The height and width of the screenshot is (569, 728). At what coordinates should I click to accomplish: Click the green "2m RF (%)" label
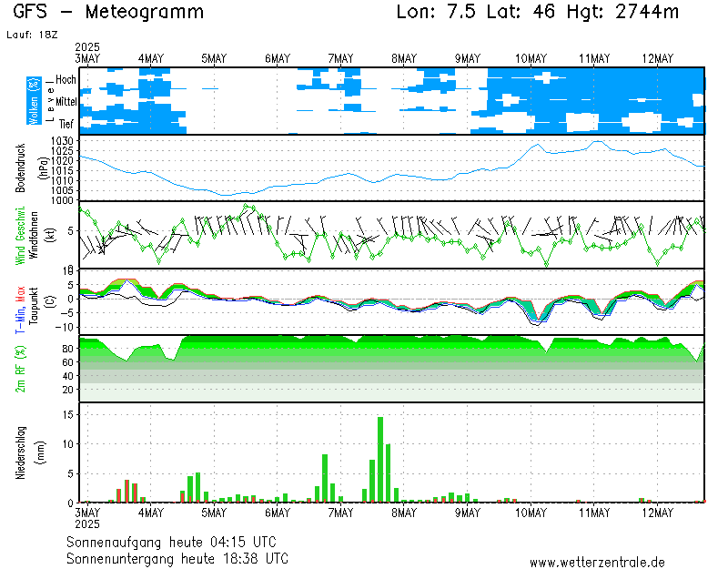(x=20, y=370)
